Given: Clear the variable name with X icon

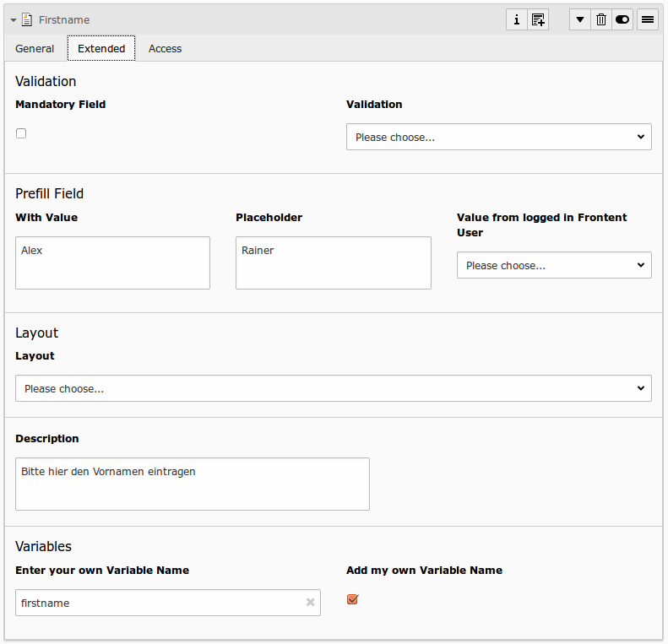Looking at the screenshot, I should 310,603.
